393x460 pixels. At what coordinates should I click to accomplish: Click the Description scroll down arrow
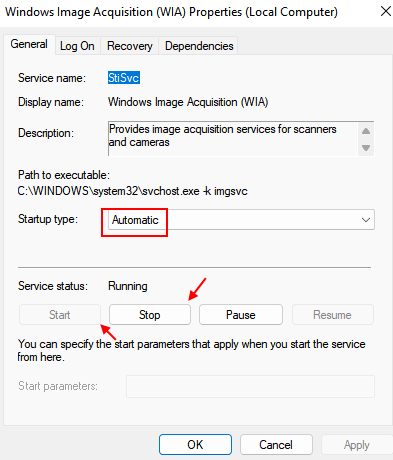click(x=366, y=148)
